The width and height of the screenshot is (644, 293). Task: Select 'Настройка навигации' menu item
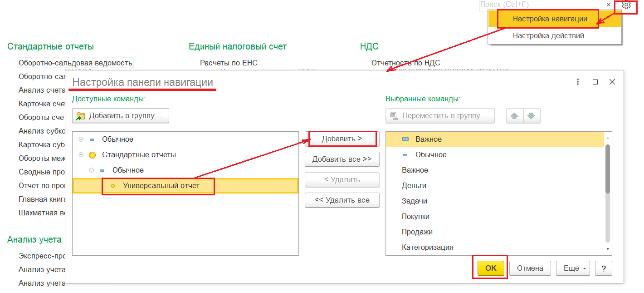(x=550, y=19)
